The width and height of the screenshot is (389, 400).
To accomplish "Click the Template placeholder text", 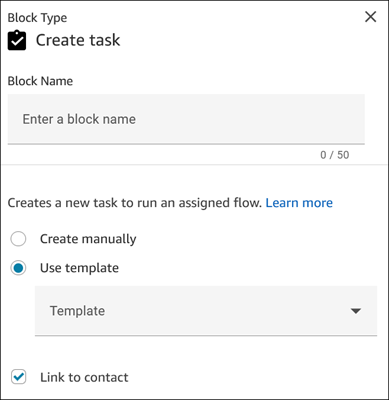I will 77,311.
